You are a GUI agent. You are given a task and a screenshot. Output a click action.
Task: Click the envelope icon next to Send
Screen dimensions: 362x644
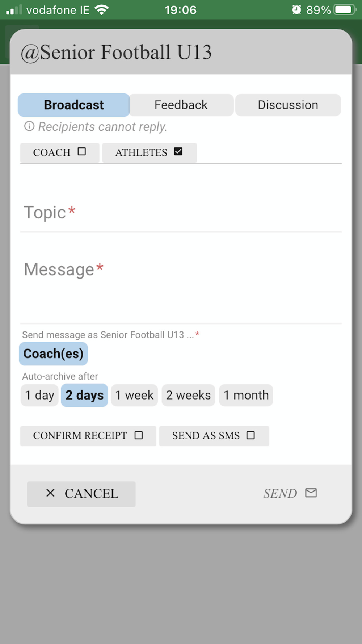click(311, 493)
